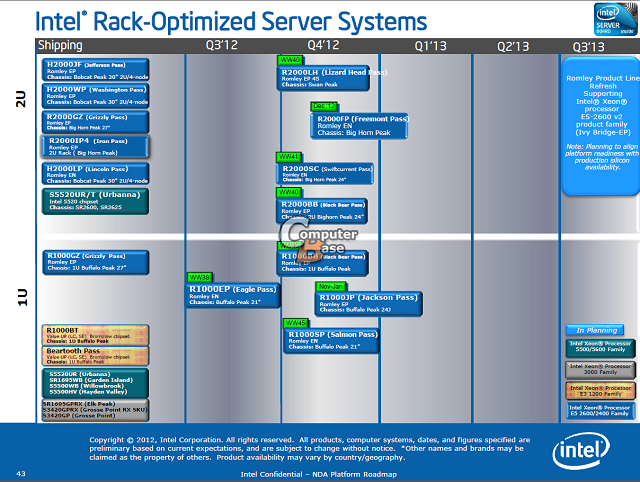Select the R2000GZ Grizzly Pass box
640x482 pixels.
pyautogui.click(x=96, y=122)
